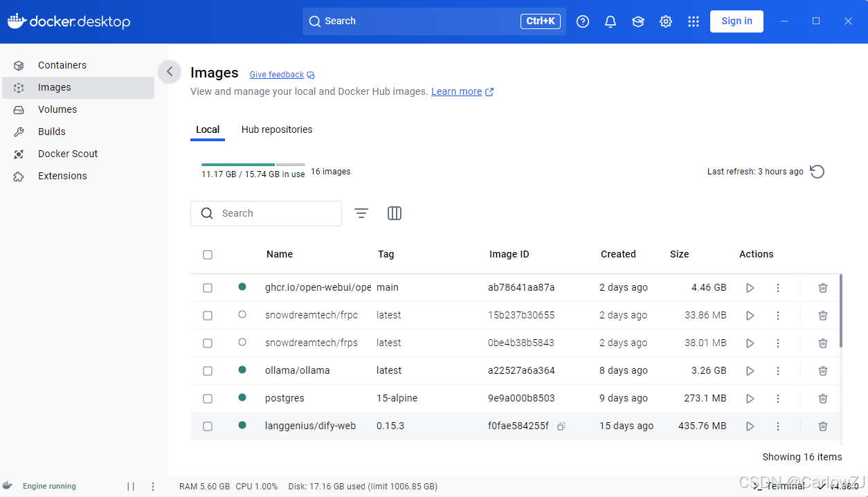
Task: Focus the images Search field
Action: pos(266,213)
